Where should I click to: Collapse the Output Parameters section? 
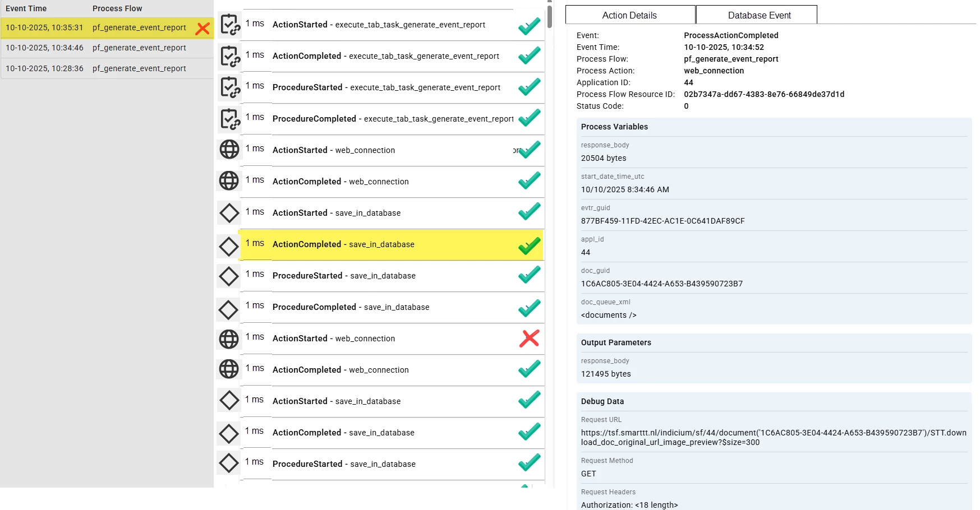click(616, 342)
